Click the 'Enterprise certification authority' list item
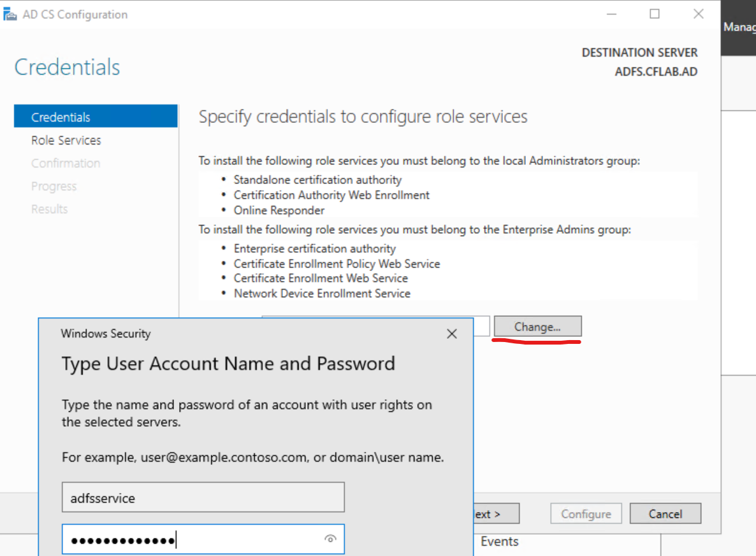 (x=315, y=248)
